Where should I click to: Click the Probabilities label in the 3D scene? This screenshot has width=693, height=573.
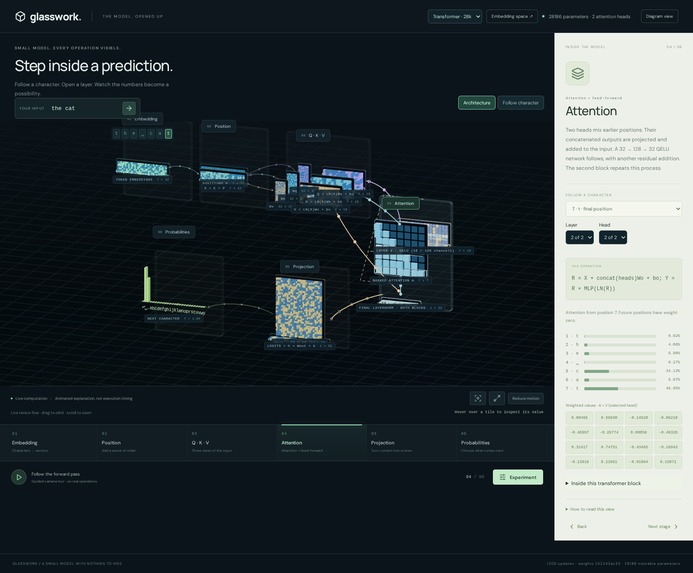pos(174,232)
